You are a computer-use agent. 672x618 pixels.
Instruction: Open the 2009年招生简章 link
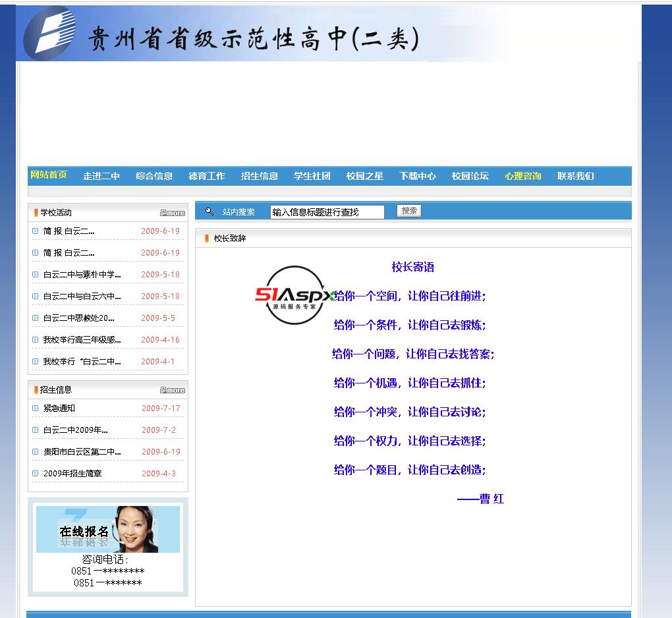pyautogui.click(x=72, y=474)
